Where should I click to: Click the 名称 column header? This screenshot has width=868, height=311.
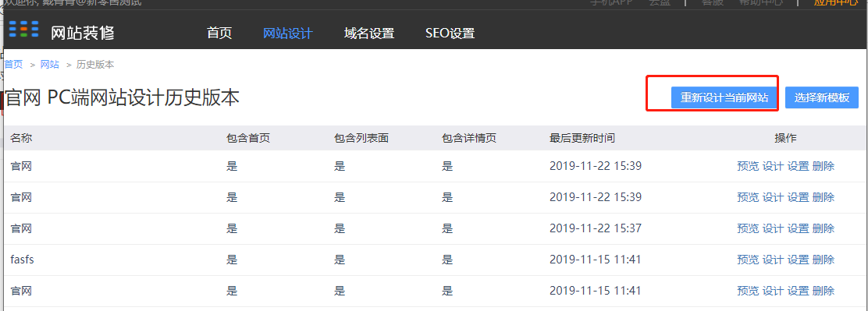[21, 138]
